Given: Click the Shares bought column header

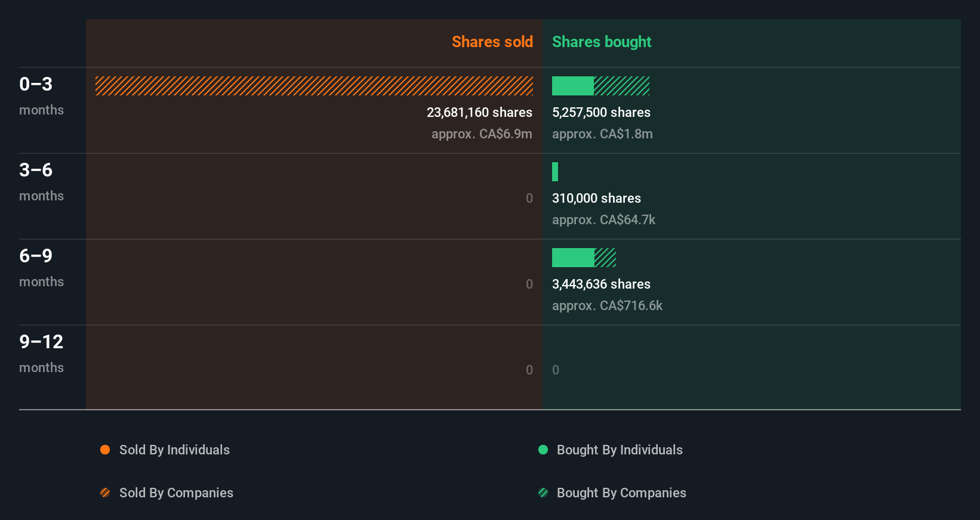Looking at the screenshot, I should pos(602,42).
